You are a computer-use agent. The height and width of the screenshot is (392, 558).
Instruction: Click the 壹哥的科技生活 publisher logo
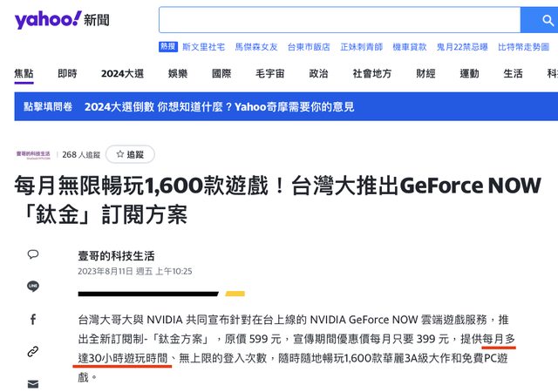(33, 155)
